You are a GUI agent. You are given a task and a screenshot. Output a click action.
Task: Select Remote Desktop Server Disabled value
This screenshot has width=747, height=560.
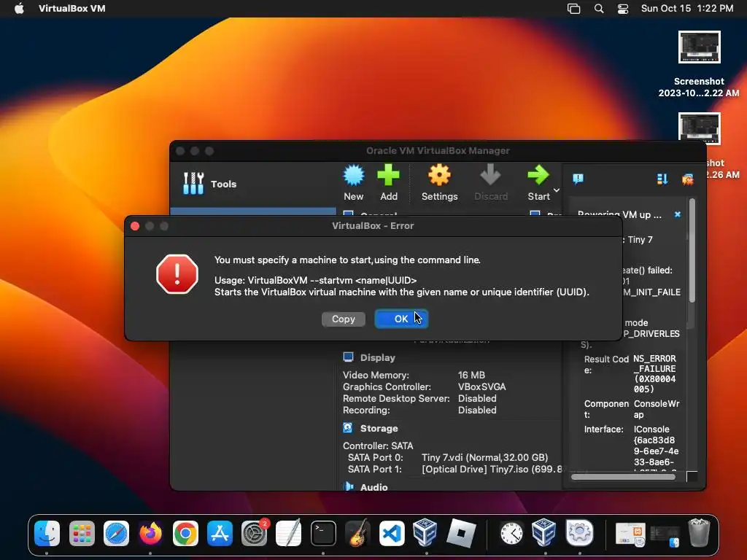(x=477, y=399)
